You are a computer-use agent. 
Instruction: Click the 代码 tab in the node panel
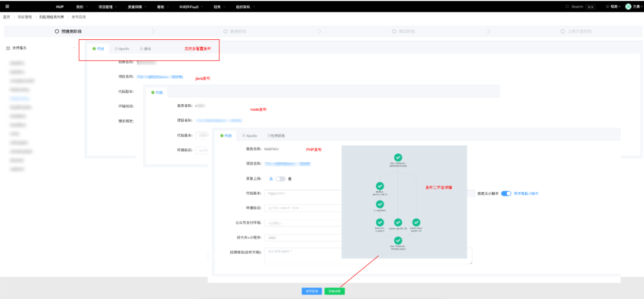pos(157,92)
